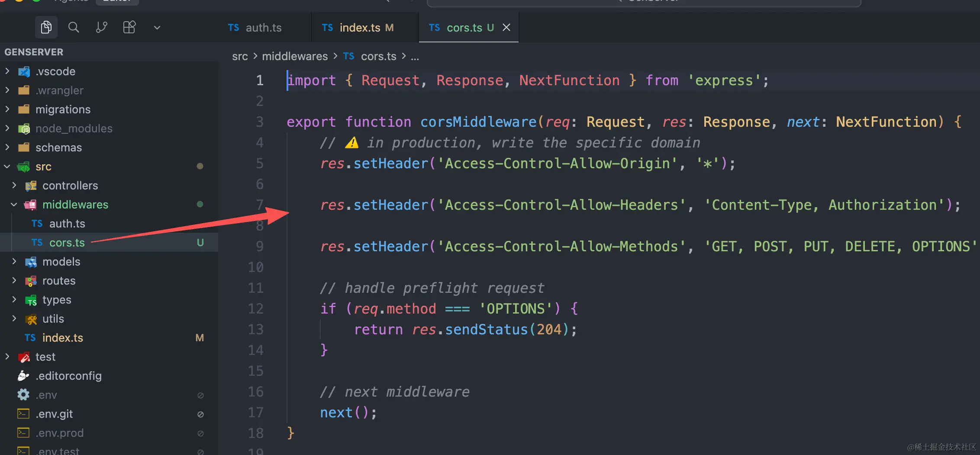
Task: Open the Explorer view icon
Action: point(46,28)
